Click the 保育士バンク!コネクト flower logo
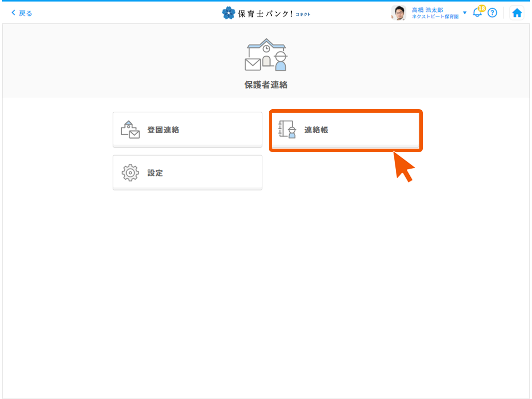Image resolution: width=532 pixels, height=399 pixels. click(x=228, y=12)
